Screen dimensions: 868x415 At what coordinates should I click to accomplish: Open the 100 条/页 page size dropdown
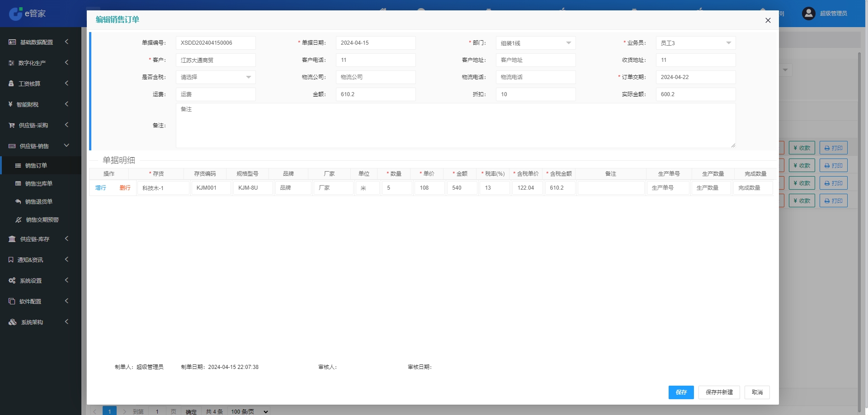(249, 411)
